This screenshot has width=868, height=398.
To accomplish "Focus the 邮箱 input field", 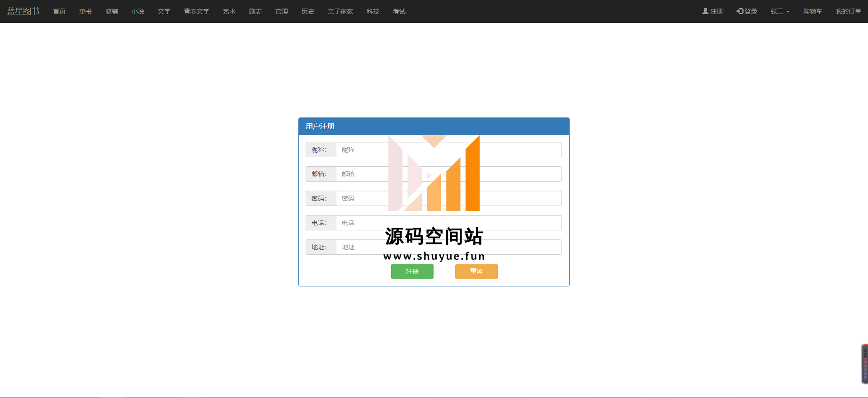I will pos(449,174).
